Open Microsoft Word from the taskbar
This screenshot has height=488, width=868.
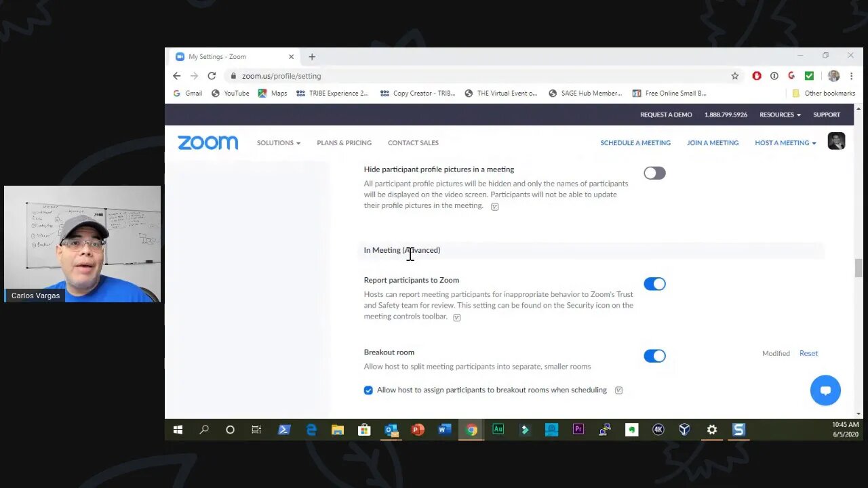click(445, 430)
